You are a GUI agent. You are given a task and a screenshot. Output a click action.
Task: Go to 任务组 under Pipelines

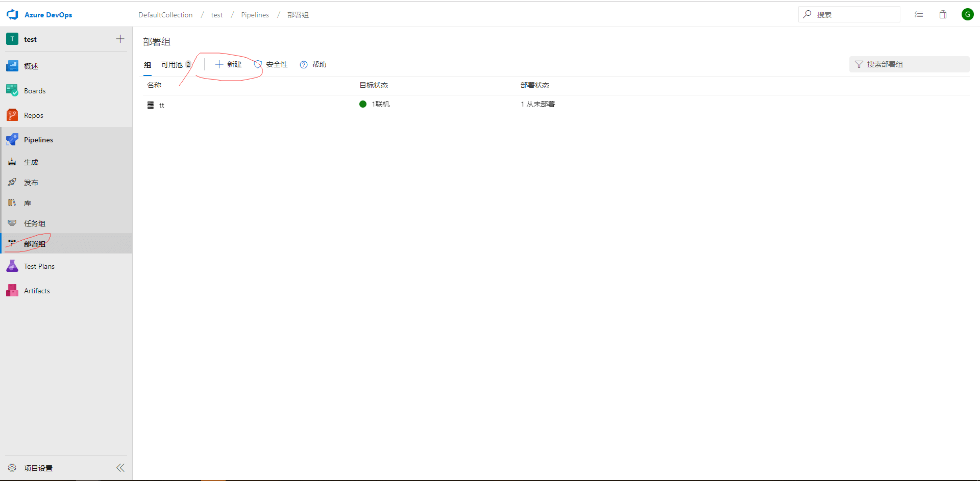point(34,223)
